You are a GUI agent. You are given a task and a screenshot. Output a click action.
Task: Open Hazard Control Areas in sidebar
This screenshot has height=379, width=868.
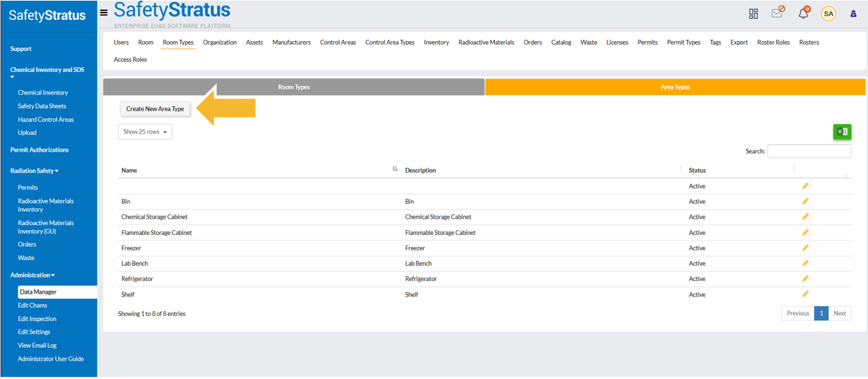tap(45, 119)
